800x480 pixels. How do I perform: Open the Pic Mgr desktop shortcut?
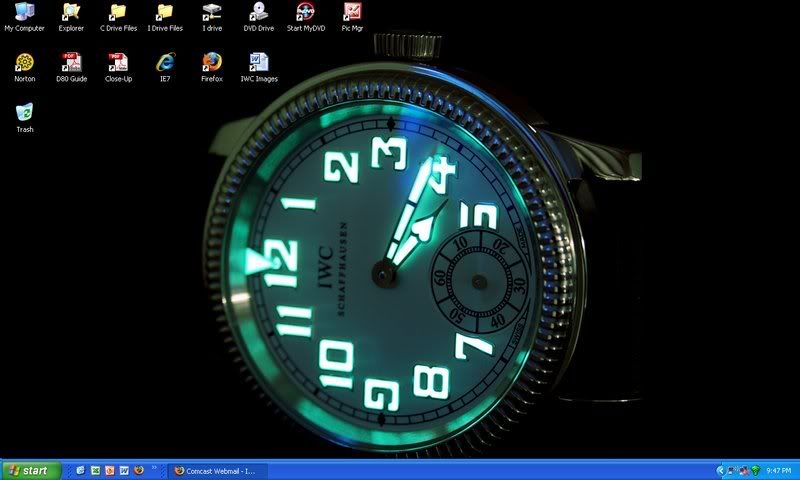click(x=352, y=17)
